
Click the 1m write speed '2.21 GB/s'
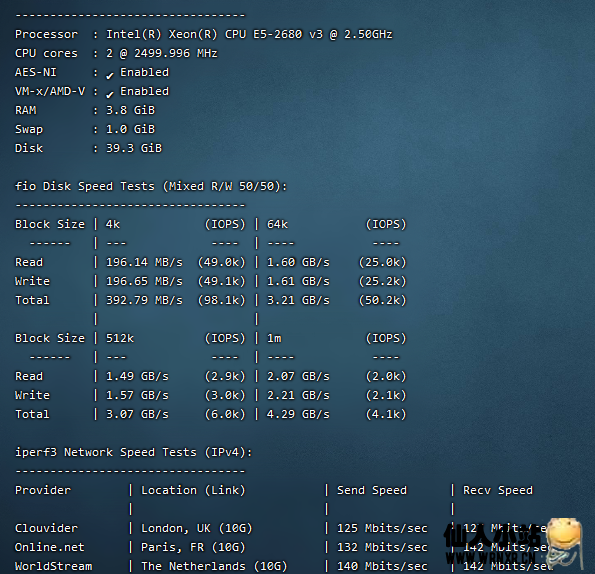[x=298, y=395]
